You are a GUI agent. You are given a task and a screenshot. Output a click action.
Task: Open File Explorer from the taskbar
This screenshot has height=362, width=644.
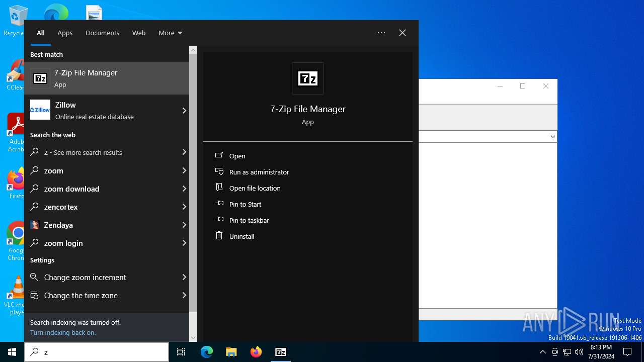231,352
